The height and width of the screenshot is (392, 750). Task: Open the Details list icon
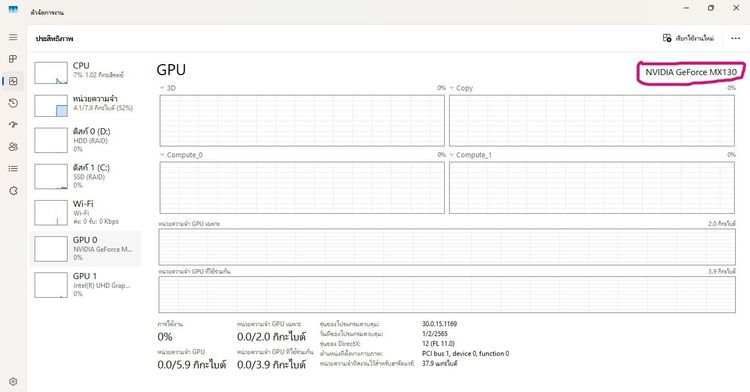[x=13, y=168]
